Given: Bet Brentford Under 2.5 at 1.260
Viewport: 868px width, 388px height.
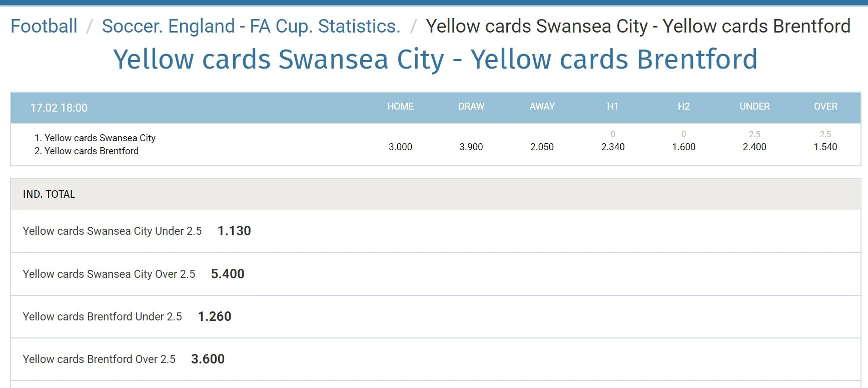Looking at the screenshot, I should click(215, 316).
